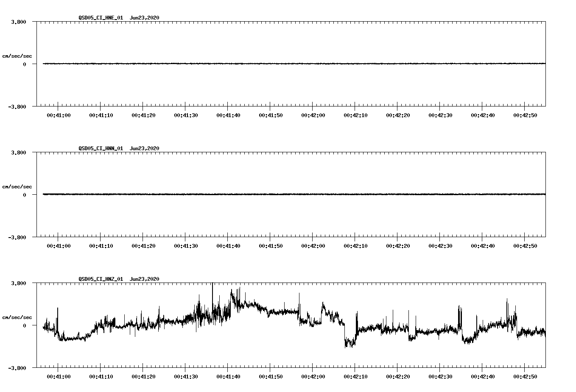This screenshot has width=576, height=392.
Task: Click the QSD05_CI_HNN_01 plot title
Action: tap(101, 148)
